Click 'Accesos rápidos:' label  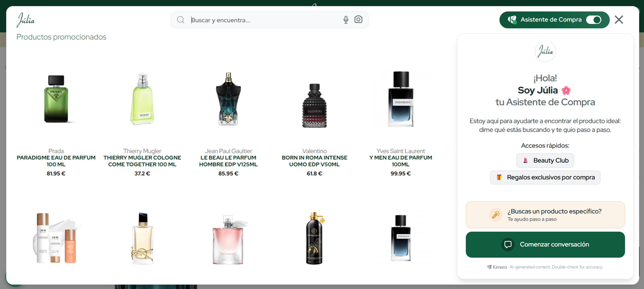(x=545, y=146)
